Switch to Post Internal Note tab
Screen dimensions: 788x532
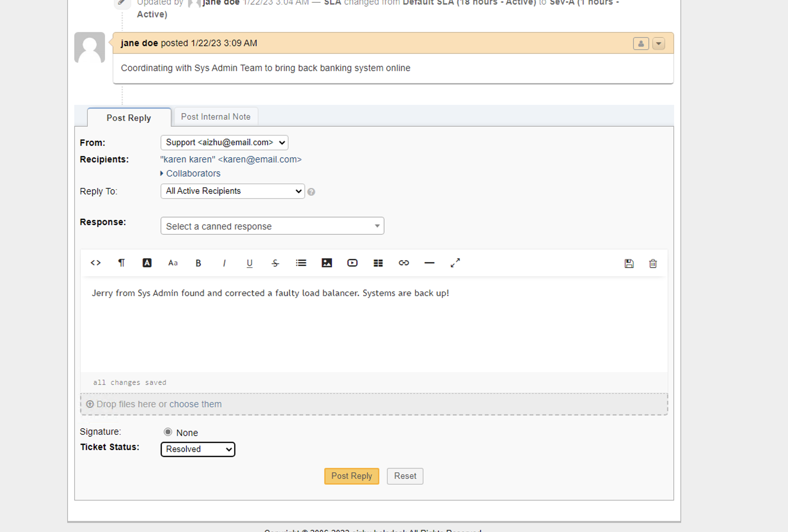pos(216,117)
